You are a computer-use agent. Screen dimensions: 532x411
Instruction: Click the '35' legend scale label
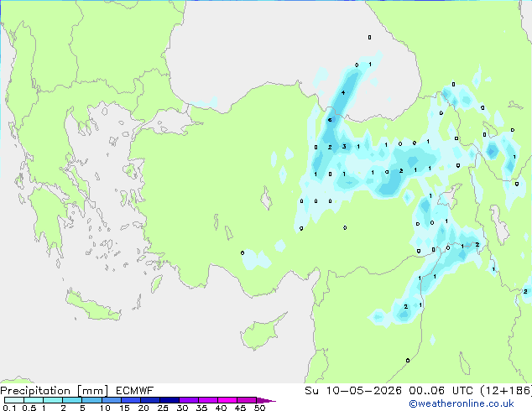(x=201, y=408)
